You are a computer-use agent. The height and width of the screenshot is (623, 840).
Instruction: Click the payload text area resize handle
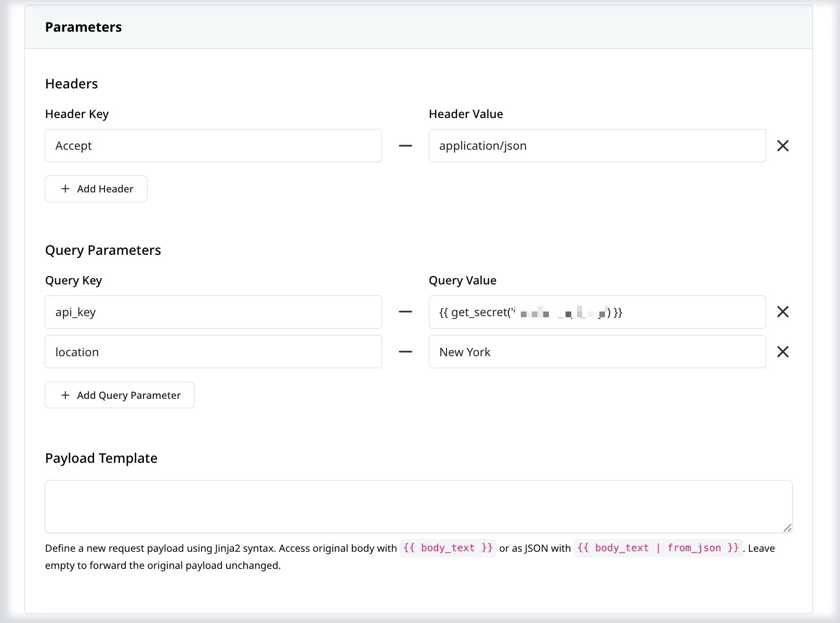tap(787, 528)
